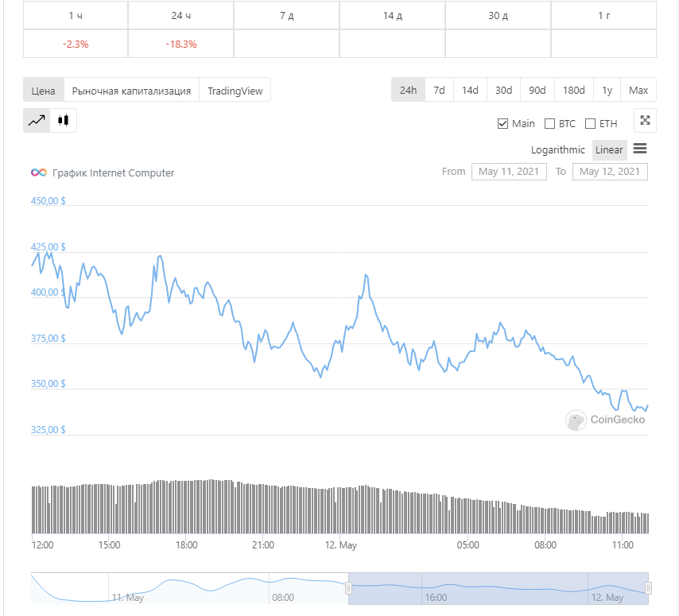Click the 12. May axis label under the chart
This screenshot has width=679, height=616.
pos(341,545)
